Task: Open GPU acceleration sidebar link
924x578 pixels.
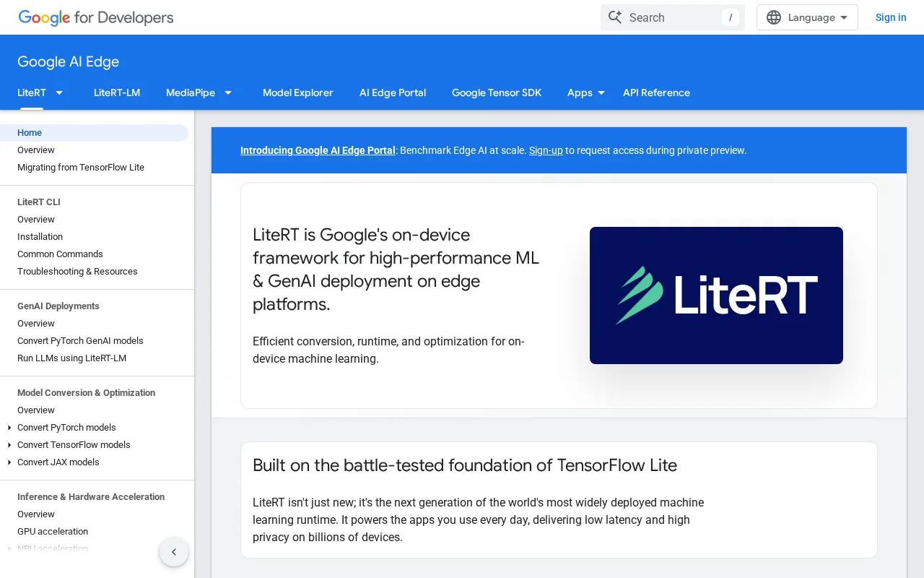Action: pos(53,532)
